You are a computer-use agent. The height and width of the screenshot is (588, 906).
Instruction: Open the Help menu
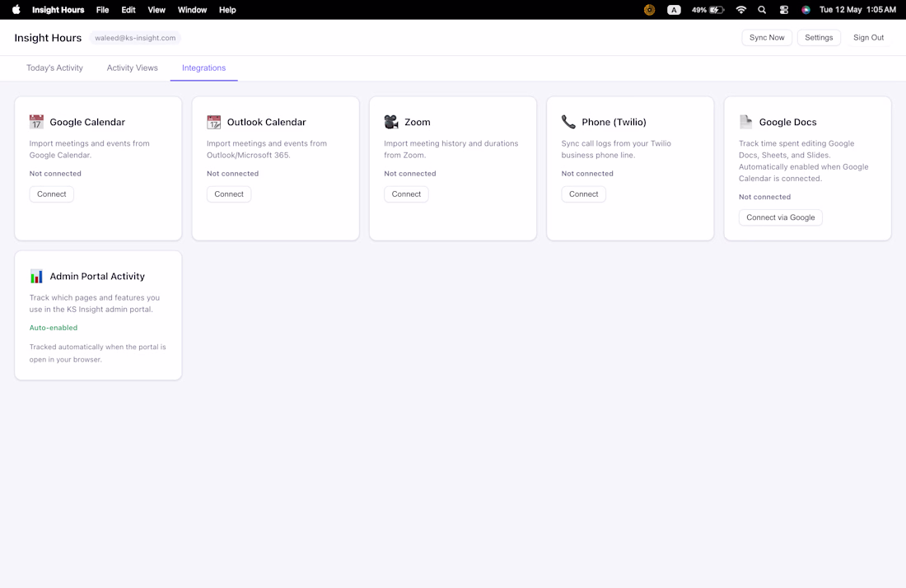227,10
